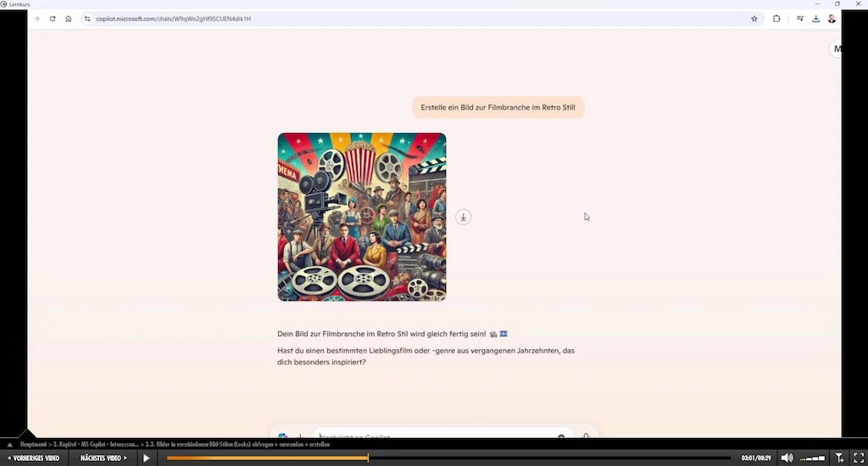Expand the breadcrumb menu arrow at bottom left

pyautogui.click(x=9, y=444)
